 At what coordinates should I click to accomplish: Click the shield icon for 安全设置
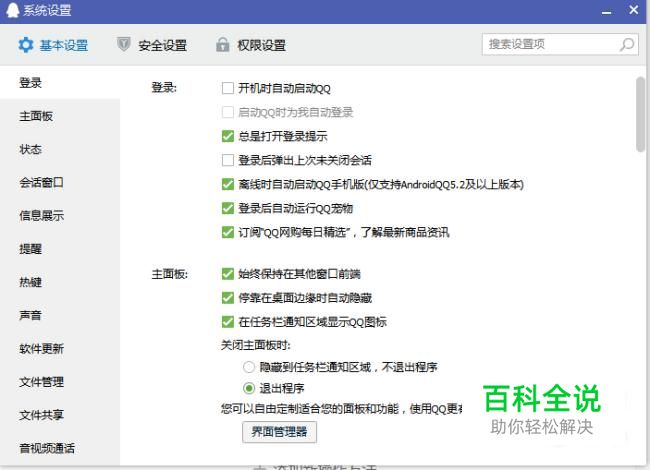pos(124,45)
